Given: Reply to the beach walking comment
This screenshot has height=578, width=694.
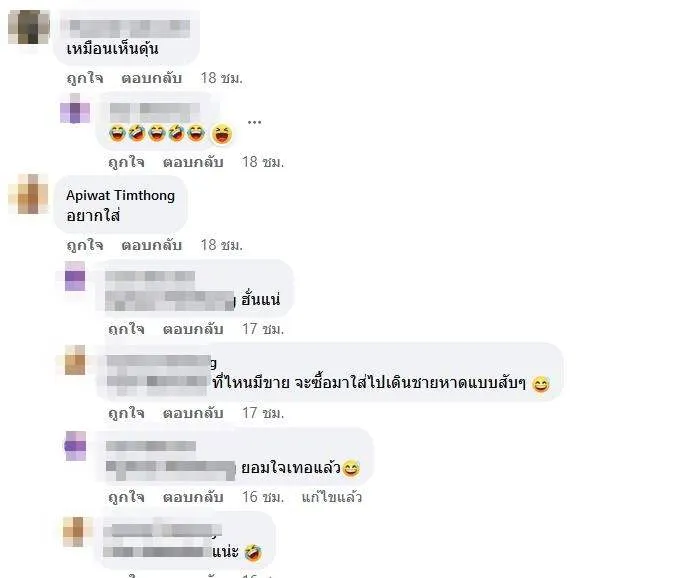Looking at the screenshot, I should click(x=193, y=413).
